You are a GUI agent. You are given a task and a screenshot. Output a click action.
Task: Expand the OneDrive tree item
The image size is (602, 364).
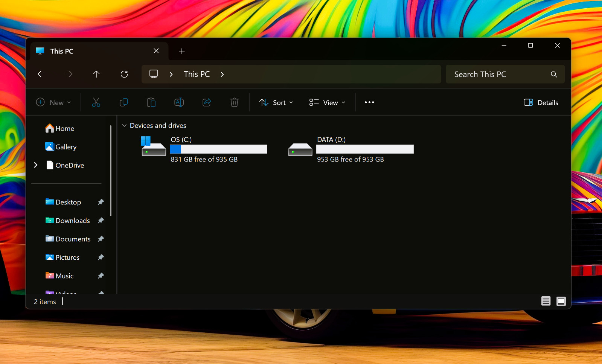coord(36,165)
